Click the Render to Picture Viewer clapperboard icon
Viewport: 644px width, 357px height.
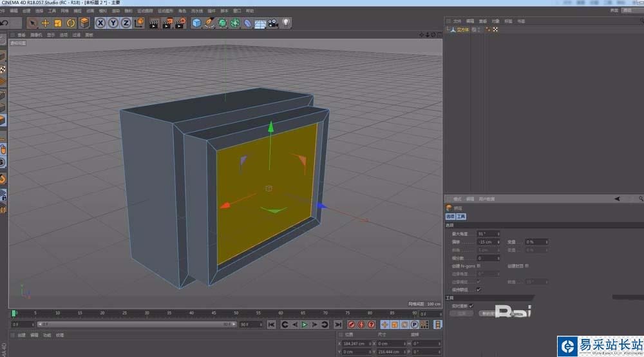167,23
